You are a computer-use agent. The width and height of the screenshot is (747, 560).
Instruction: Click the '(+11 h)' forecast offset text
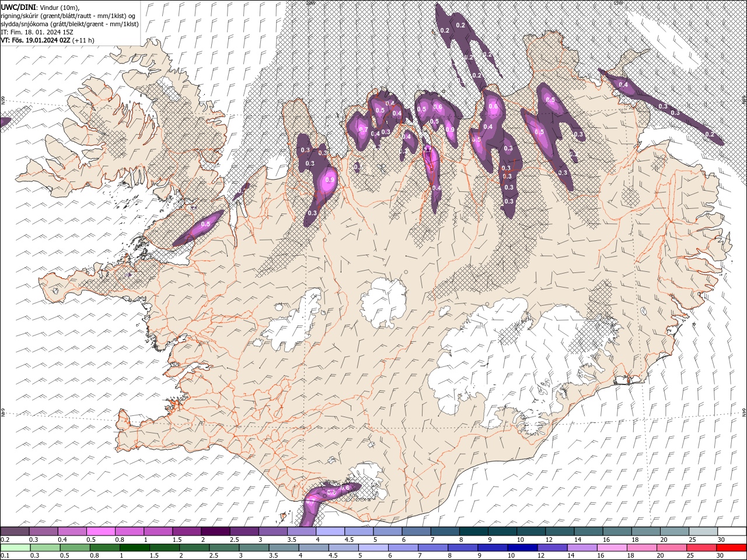pyautogui.click(x=83, y=40)
